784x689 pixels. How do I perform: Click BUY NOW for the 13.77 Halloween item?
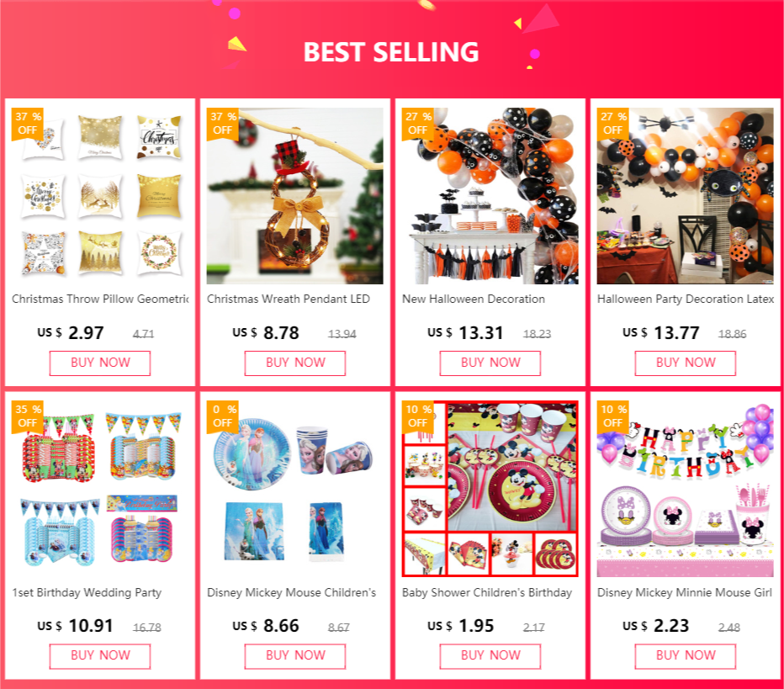(x=685, y=363)
